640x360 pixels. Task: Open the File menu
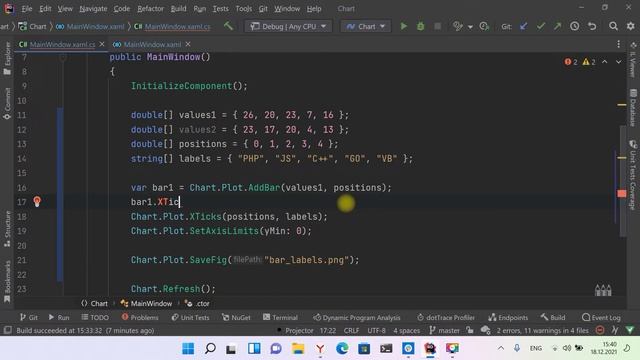click(x=27, y=9)
